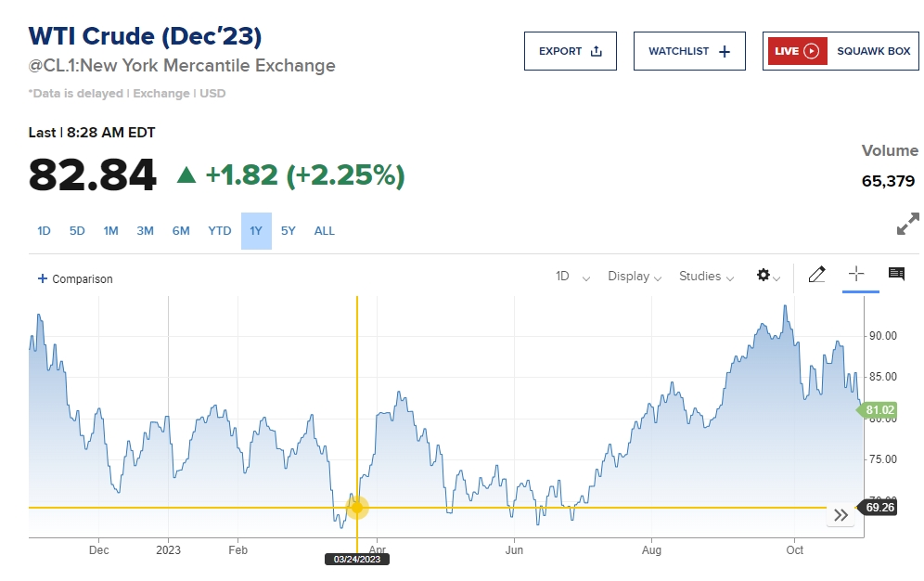Click the 81.02 green price label
Viewport: 924px width, 581px height.
(879, 410)
